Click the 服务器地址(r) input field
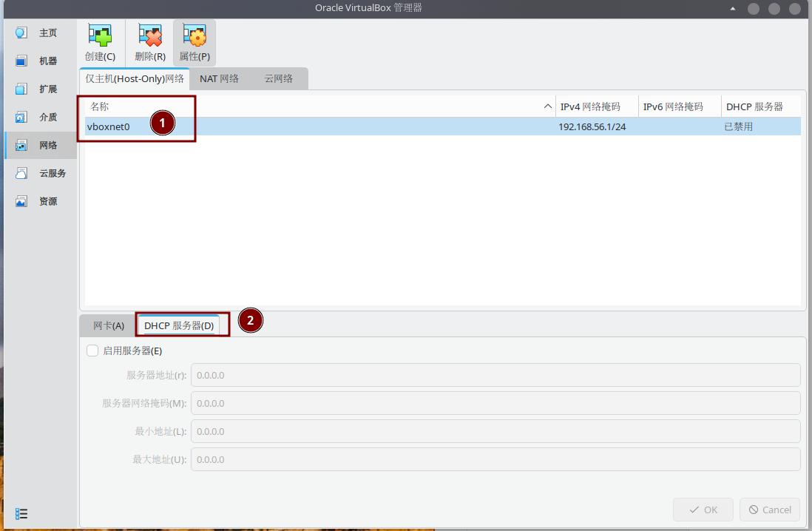812x531 pixels. coord(495,375)
